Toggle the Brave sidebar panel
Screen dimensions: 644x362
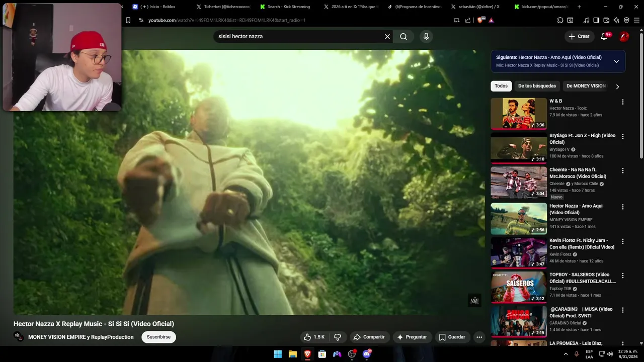click(x=596, y=20)
